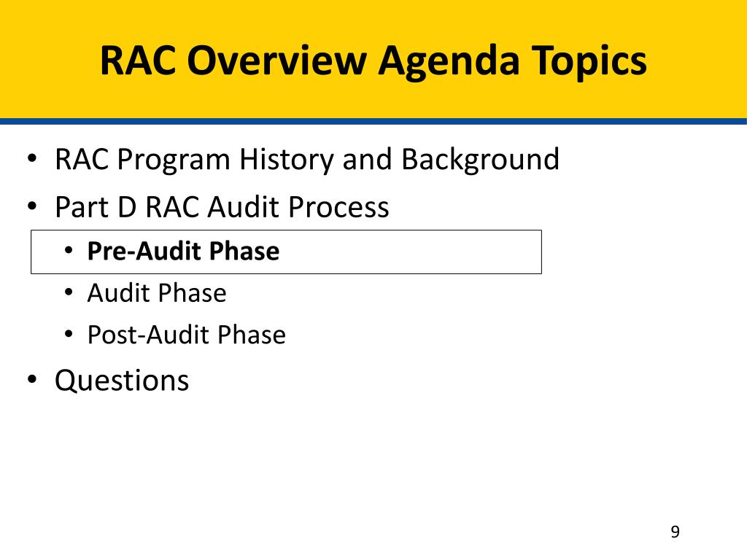Screen dimensions: 747x560
Task: Select 'RAC Program History and Background' bullet
Action: 307,160
